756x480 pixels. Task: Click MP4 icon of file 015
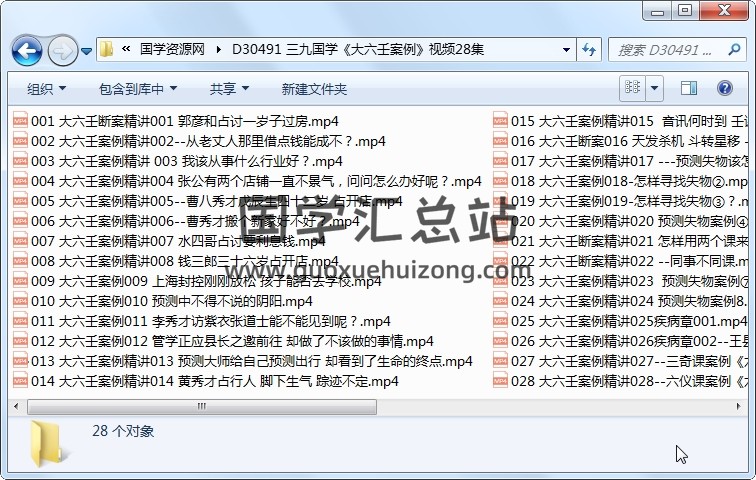[500, 120]
